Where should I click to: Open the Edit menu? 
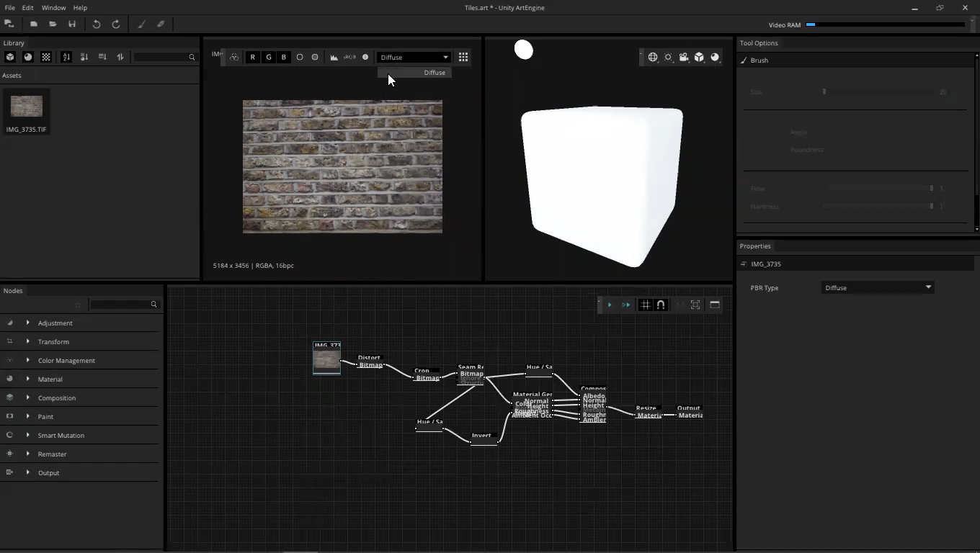pyautogui.click(x=27, y=8)
